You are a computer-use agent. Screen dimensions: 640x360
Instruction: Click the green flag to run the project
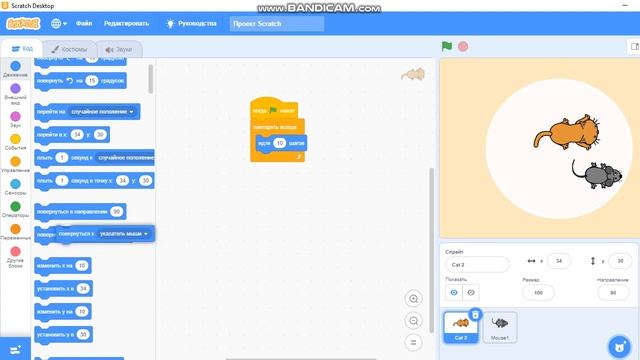(x=447, y=47)
